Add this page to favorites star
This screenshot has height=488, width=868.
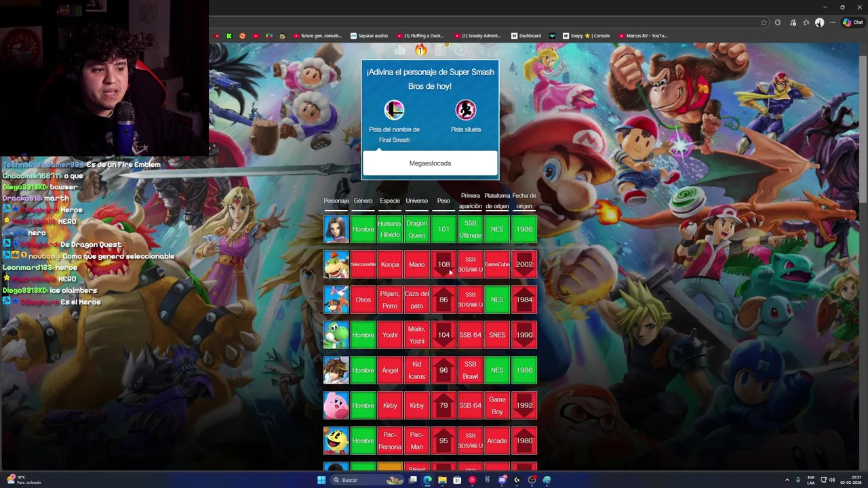pyautogui.click(x=764, y=22)
